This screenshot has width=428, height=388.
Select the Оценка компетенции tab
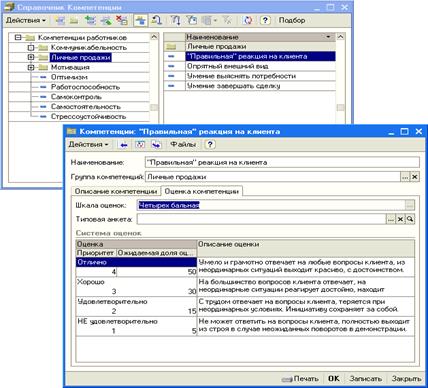[202, 192]
